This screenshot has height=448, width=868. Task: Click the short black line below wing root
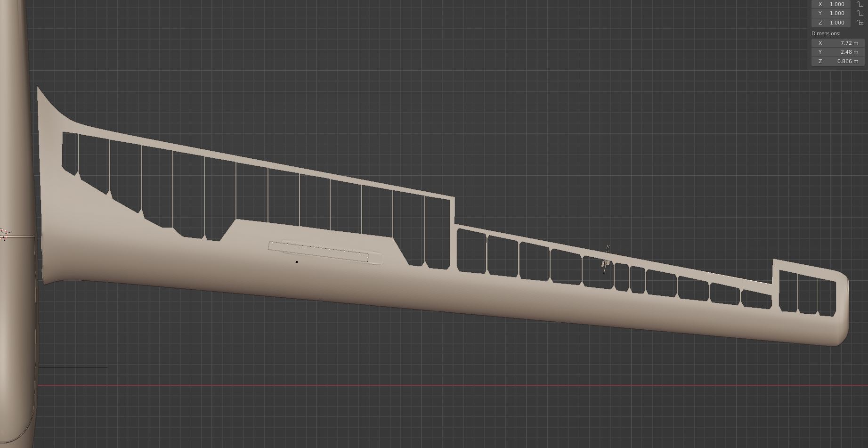pyautogui.click(x=73, y=367)
